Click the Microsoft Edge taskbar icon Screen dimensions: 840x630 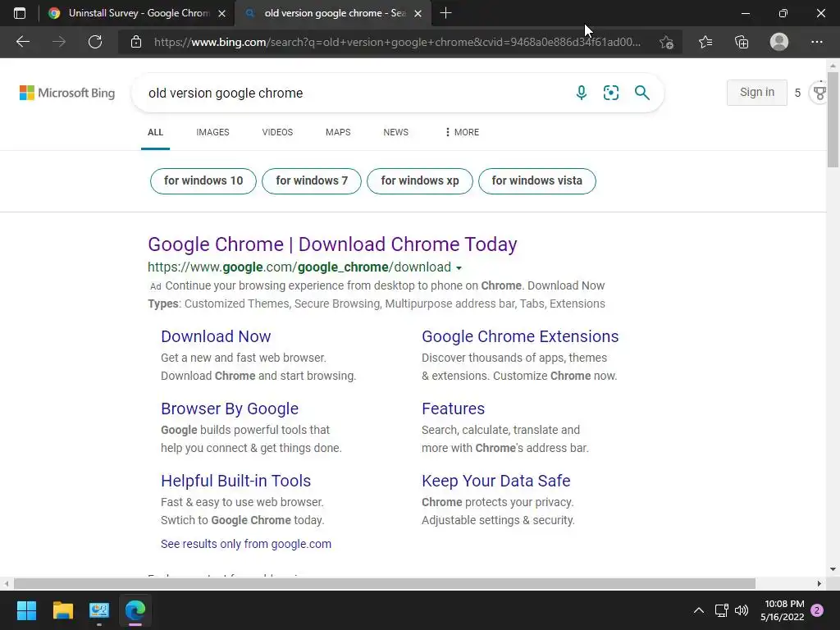pos(135,610)
